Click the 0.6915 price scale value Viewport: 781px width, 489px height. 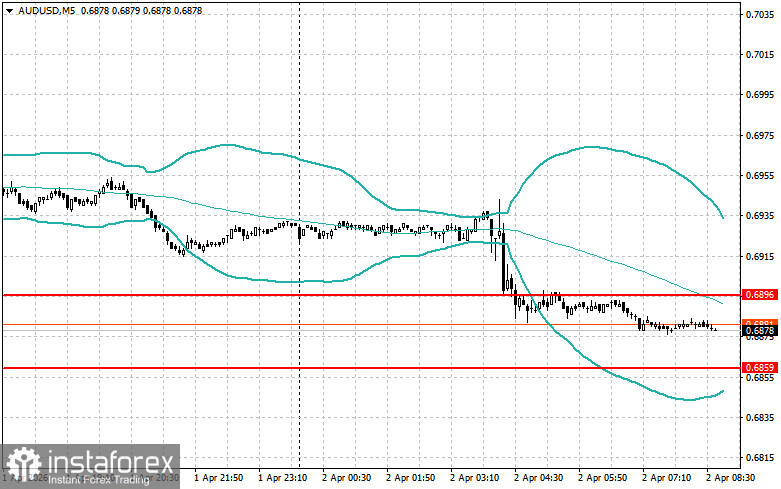[760, 256]
